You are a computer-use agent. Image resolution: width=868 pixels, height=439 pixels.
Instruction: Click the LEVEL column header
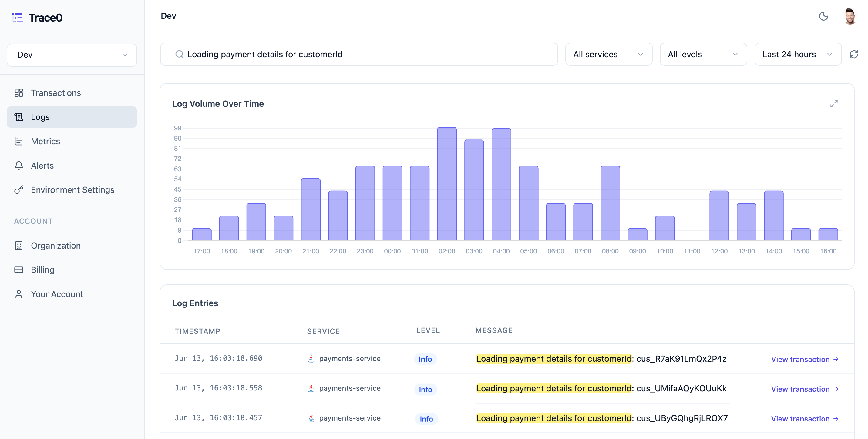(428, 330)
